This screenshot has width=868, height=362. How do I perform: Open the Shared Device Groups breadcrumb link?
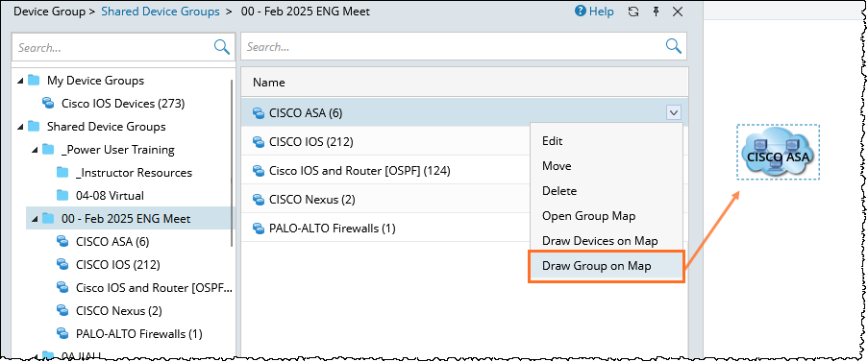point(161,12)
